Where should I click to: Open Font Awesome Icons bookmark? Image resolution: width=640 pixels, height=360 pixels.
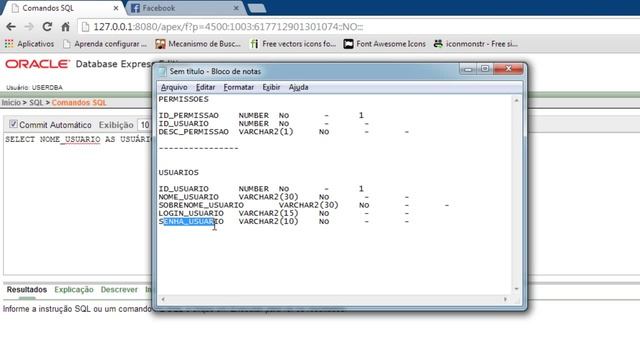[384, 44]
